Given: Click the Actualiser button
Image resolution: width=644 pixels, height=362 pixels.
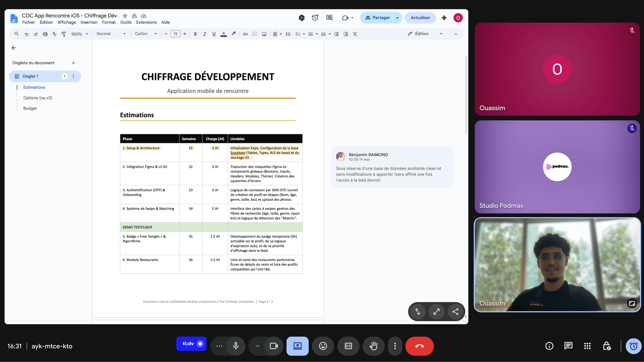Looking at the screenshot, I should [420, 18].
